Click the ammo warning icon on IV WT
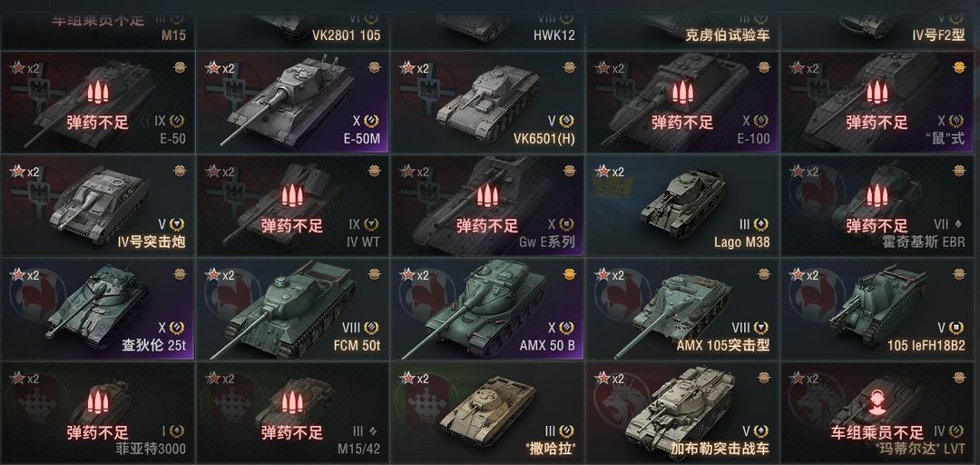This screenshot has width=980, height=465. tap(292, 196)
